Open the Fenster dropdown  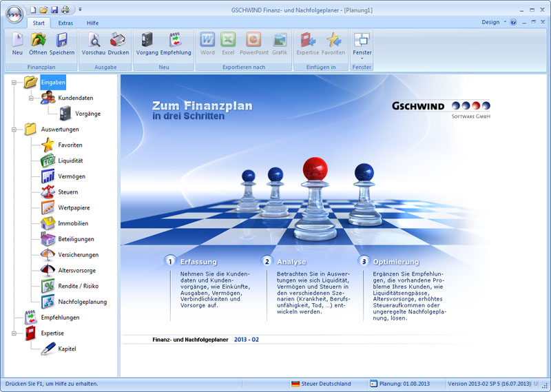[x=362, y=45]
